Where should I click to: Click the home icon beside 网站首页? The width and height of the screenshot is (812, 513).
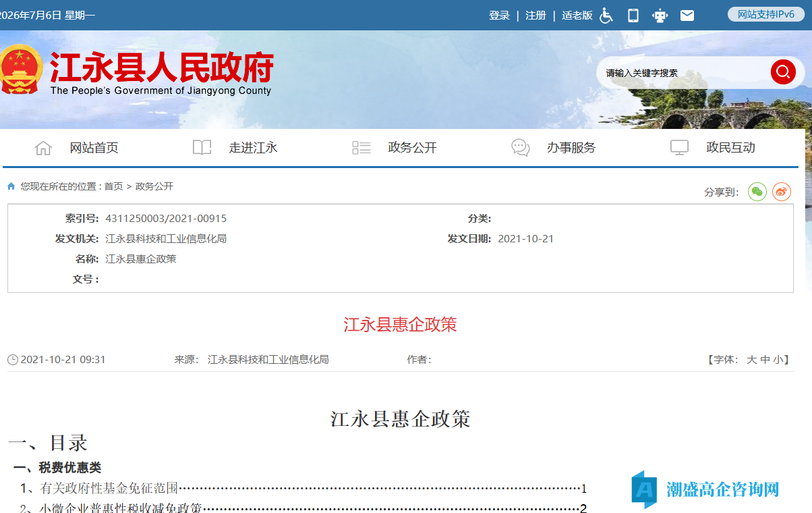click(43, 148)
